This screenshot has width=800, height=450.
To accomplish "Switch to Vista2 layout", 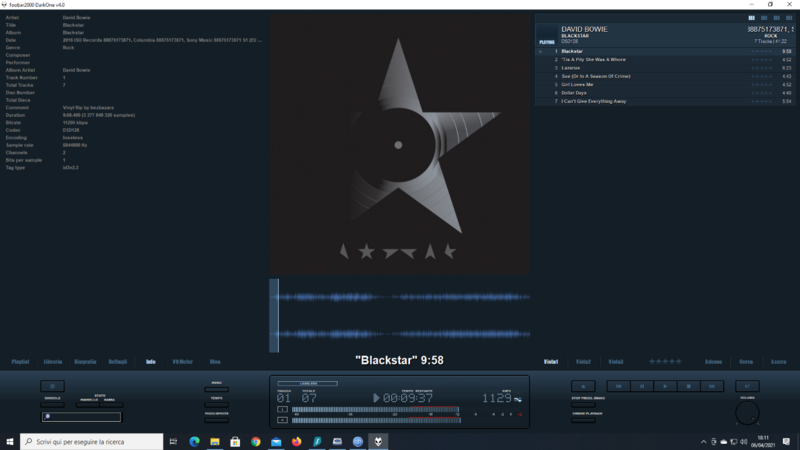I will (583, 362).
